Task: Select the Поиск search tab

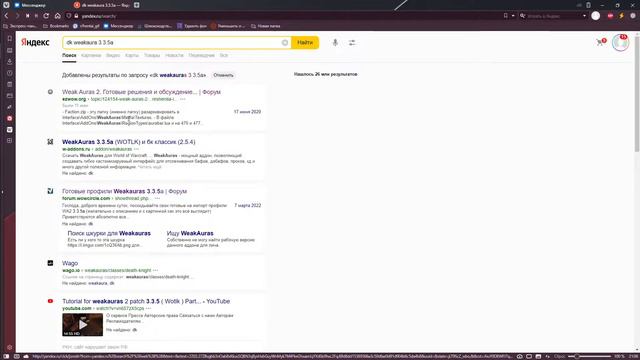Action: point(69,56)
